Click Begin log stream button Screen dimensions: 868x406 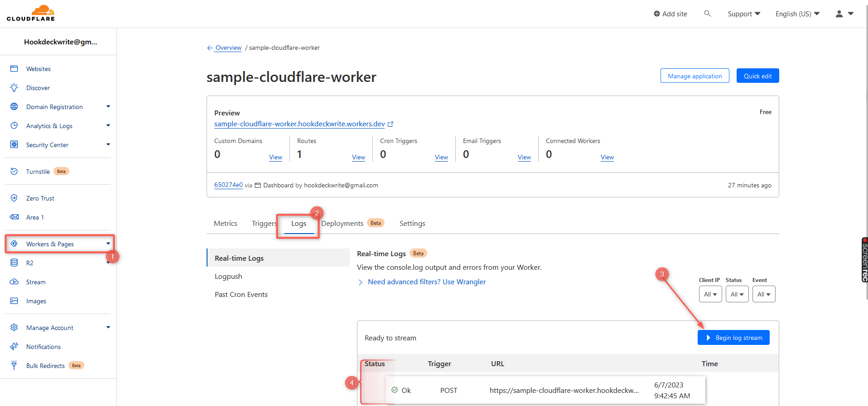pyautogui.click(x=733, y=338)
